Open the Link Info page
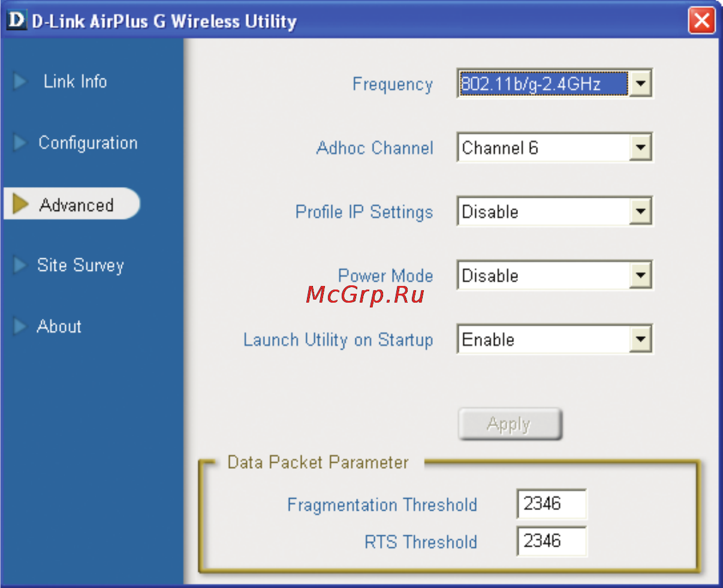The height and width of the screenshot is (588, 723). pos(75,81)
